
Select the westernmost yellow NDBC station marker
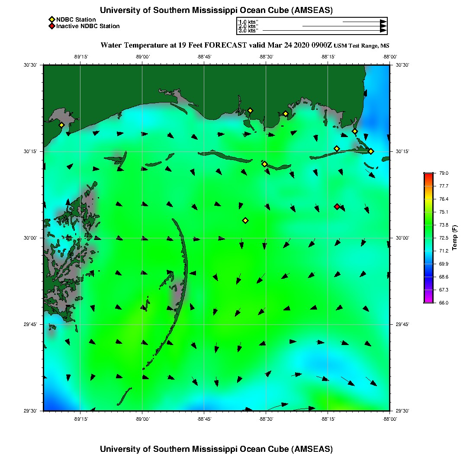tap(61, 125)
